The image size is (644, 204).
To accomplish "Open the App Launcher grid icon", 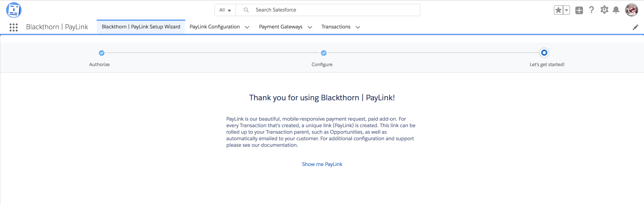I will pos(13,27).
